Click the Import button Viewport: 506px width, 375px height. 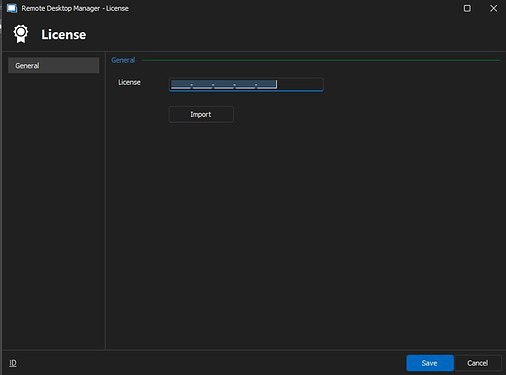click(x=201, y=114)
